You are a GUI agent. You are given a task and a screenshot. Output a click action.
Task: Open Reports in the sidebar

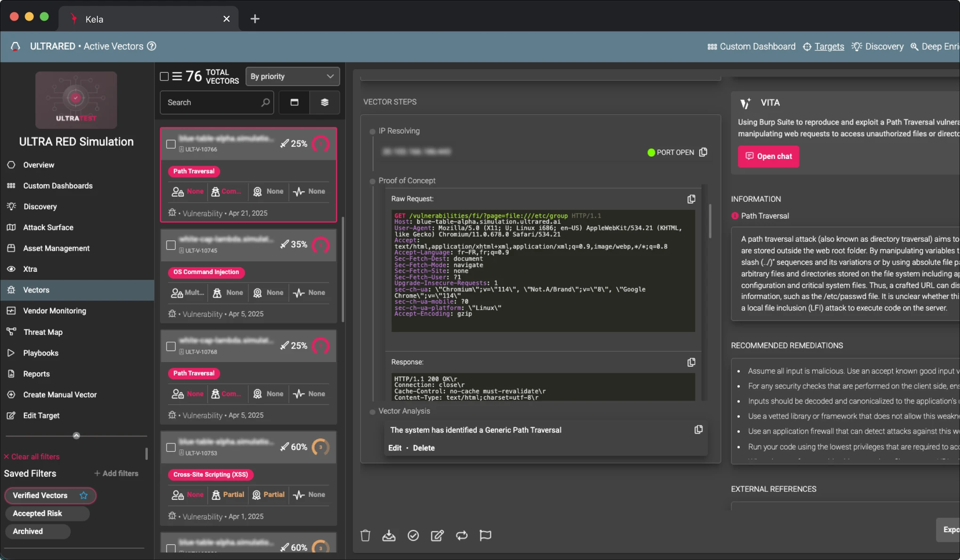(x=77, y=374)
